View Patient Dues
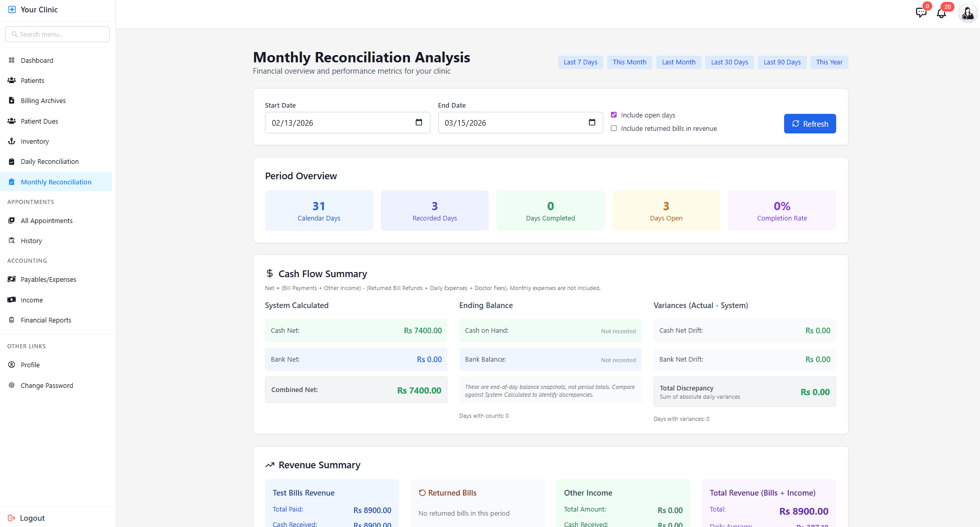This screenshot has width=980, height=527. click(39, 121)
